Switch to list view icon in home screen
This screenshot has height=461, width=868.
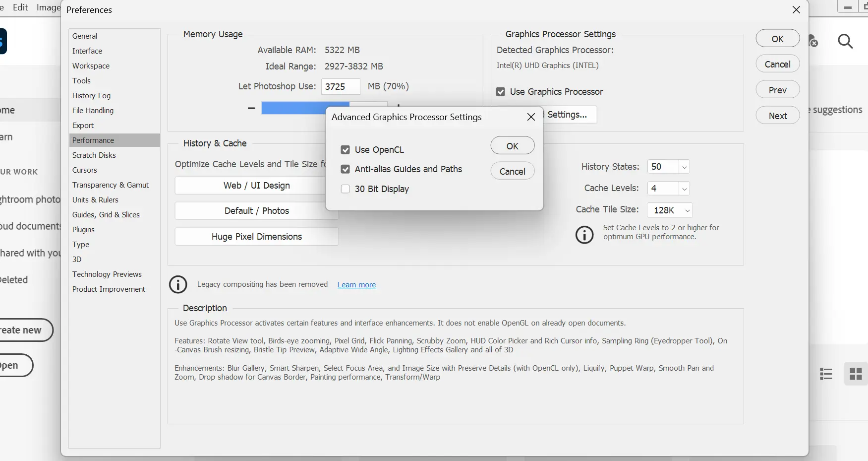(826, 374)
